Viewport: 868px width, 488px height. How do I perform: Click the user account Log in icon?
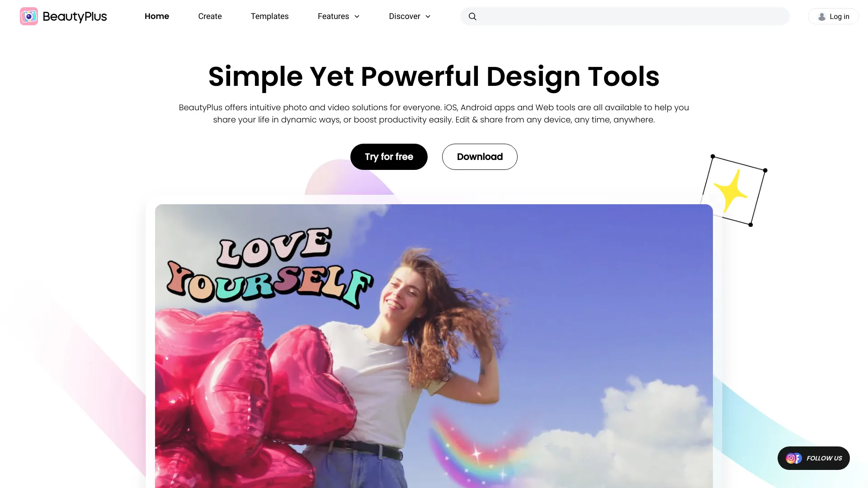tap(821, 16)
